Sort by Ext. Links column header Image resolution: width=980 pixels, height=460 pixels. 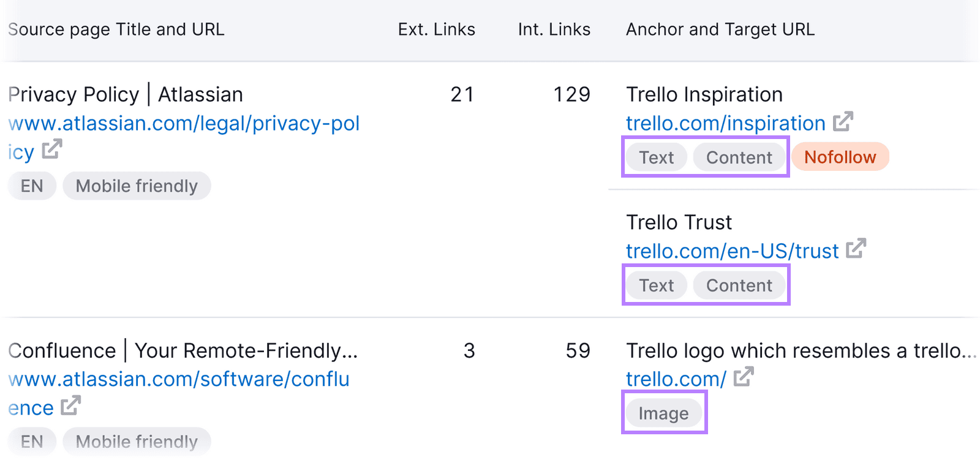click(x=436, y=29)
